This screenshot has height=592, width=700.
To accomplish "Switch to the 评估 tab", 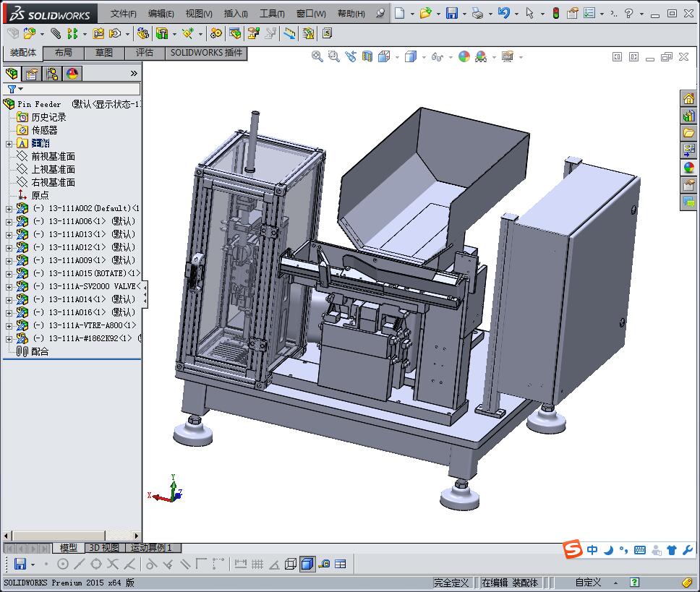I will pos(145,53).
